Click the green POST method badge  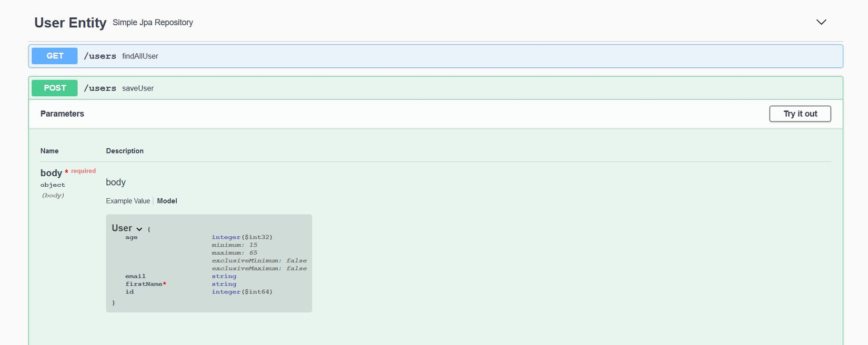[55, 88]
